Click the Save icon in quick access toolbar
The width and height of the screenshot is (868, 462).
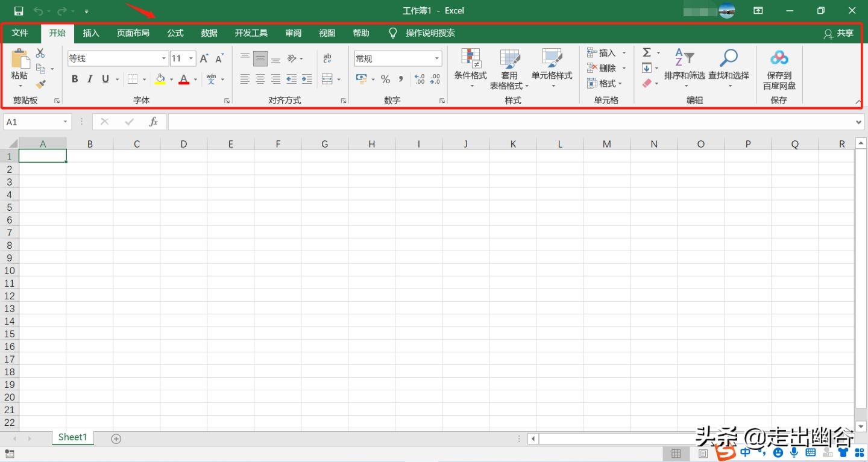(x=19, y=11)
